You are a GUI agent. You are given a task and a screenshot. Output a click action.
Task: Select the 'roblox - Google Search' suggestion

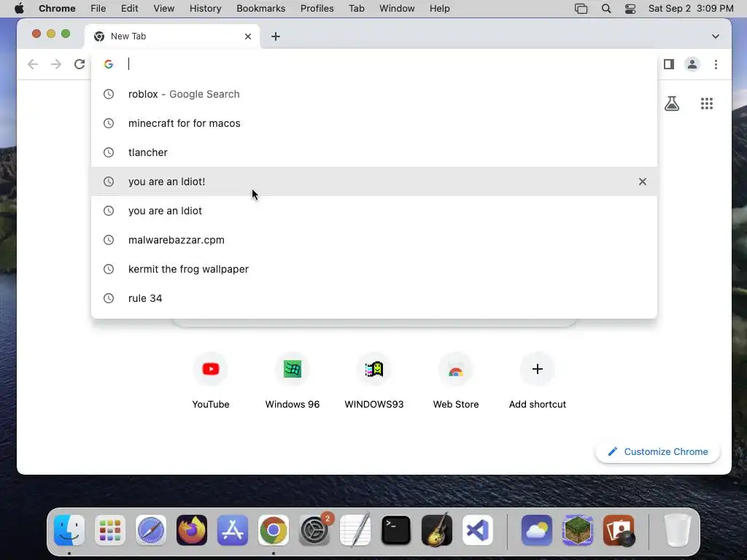pos(374,94)
